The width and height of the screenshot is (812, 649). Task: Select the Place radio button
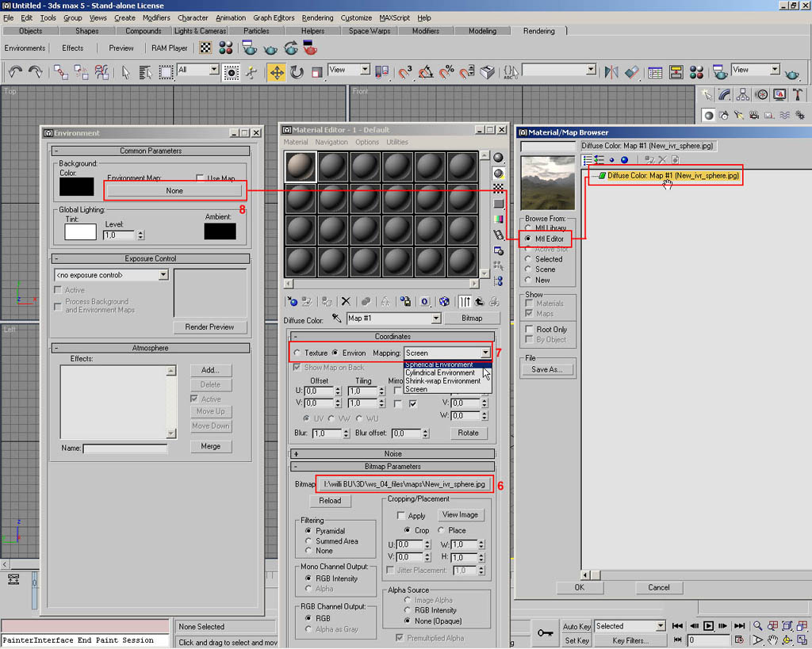[x=441, y=530]
